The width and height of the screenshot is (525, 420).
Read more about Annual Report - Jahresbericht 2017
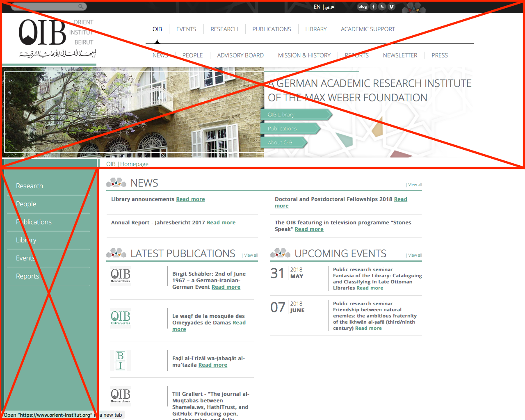(221, 222)
